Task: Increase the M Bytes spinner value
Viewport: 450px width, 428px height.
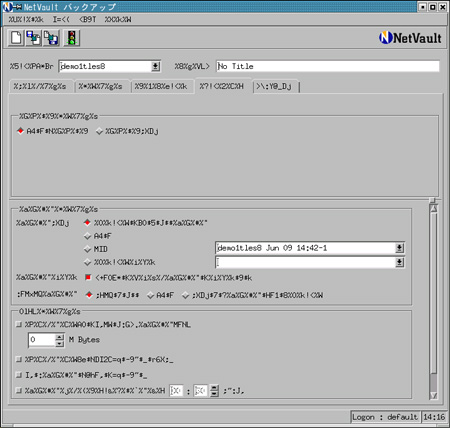Action: pyautogui.click(x=59, y=337)
